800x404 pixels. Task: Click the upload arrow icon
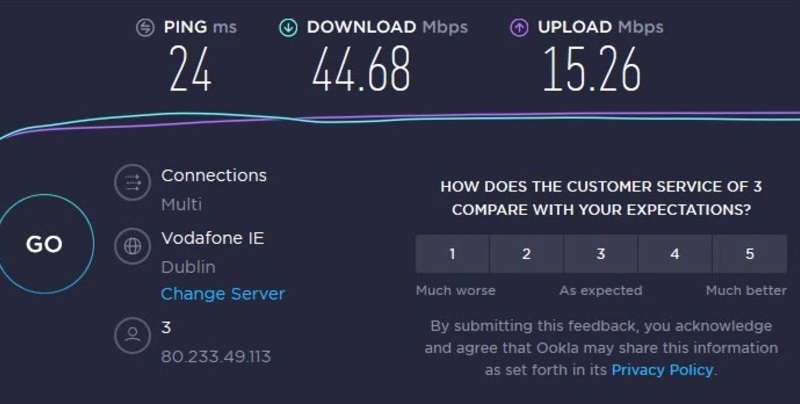coord(519,28)
